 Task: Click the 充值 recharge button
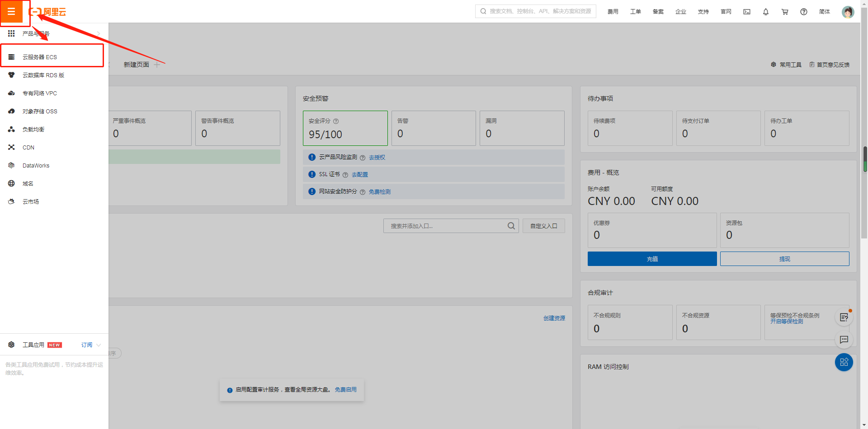(x=652, y=259)
